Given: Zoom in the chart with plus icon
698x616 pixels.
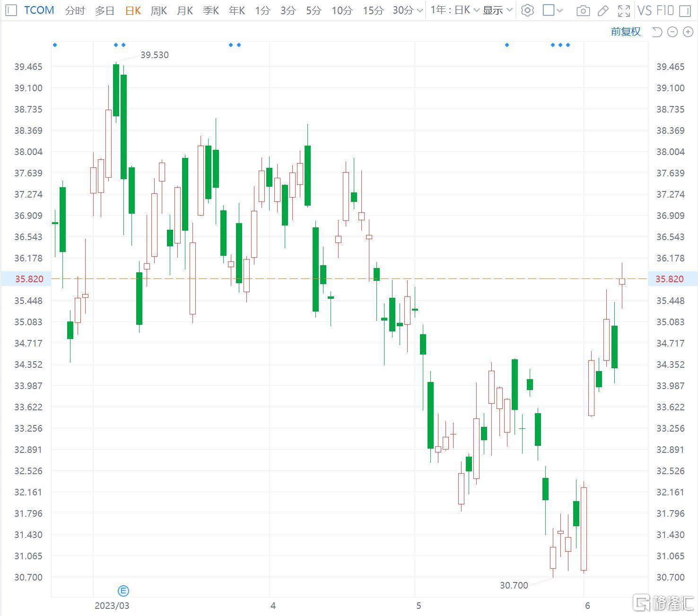Looking at the screenshot, I should pyautogui.click(x=688, y=32).
